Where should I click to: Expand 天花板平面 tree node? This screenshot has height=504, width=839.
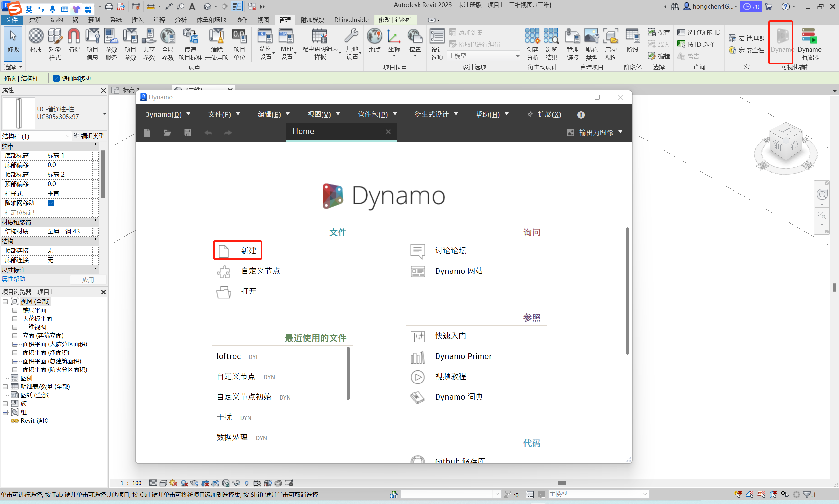(x=15, y=319)
